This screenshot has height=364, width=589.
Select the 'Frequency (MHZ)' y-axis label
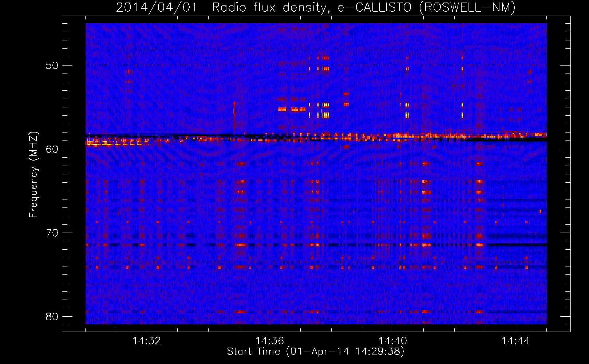click(33, 174)
